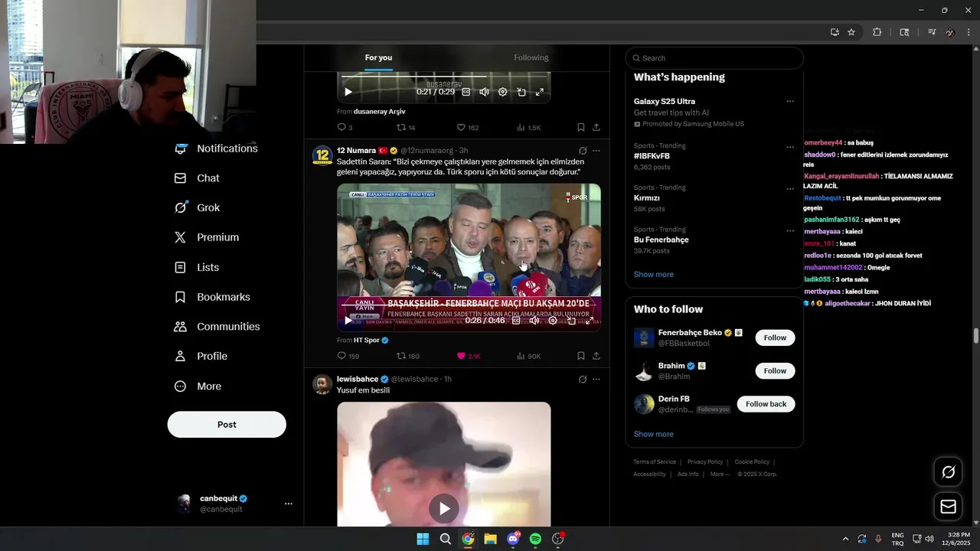This screenshot has width=980, height=551.
Task: Follow back Derin FB
Action: (x=766, y=404)
